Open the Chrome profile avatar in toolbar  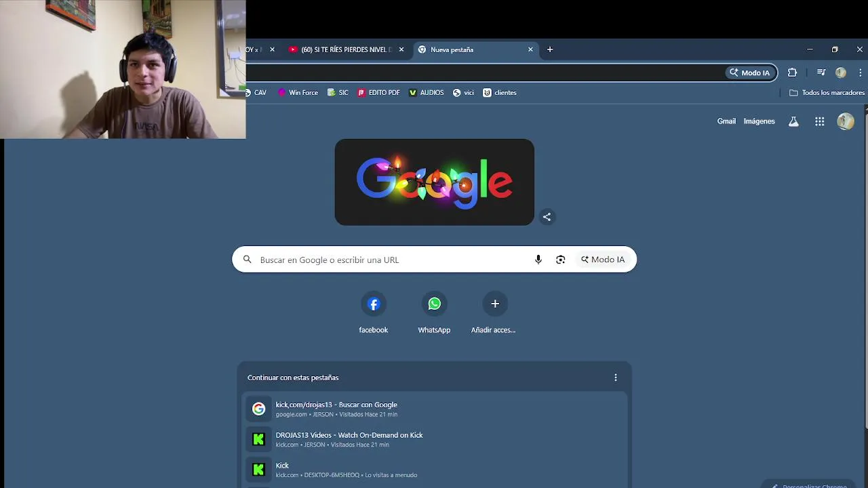point(841,73)
